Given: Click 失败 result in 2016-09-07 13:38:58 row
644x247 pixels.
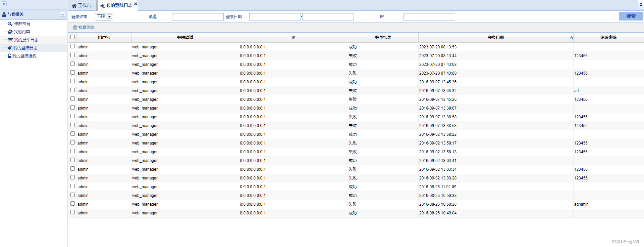Looking at the screenshot, I should pos(353,117).
